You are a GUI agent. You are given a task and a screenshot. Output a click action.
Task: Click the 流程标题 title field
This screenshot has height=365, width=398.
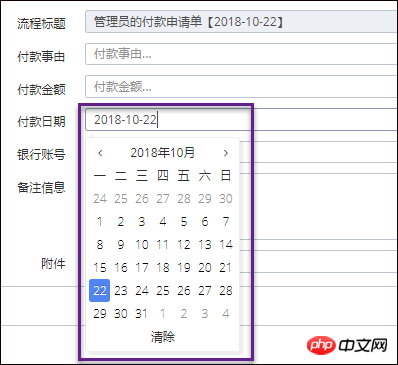241,22
